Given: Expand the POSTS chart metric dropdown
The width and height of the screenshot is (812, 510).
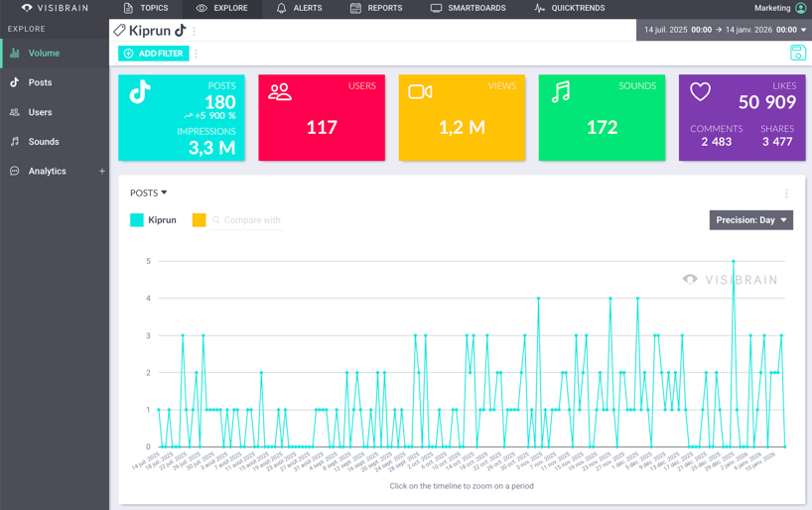Looking at the screenshot, I should pyautogui.click(x=149, y=193).
